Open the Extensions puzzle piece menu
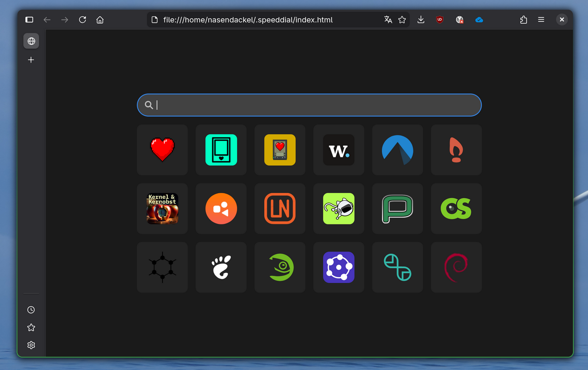This screenshot has width=588, height=370. tap(523, 20)
